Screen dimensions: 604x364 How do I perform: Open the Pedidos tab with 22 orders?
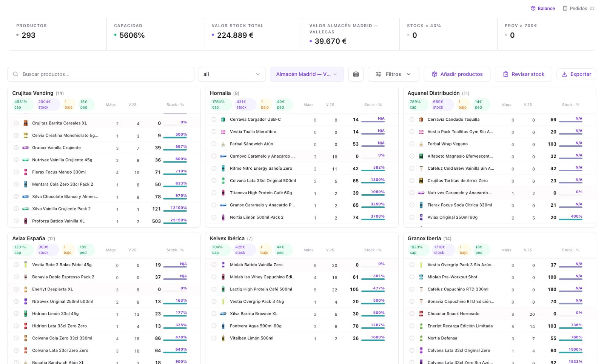pyautogui.click(x=578, y=8)
